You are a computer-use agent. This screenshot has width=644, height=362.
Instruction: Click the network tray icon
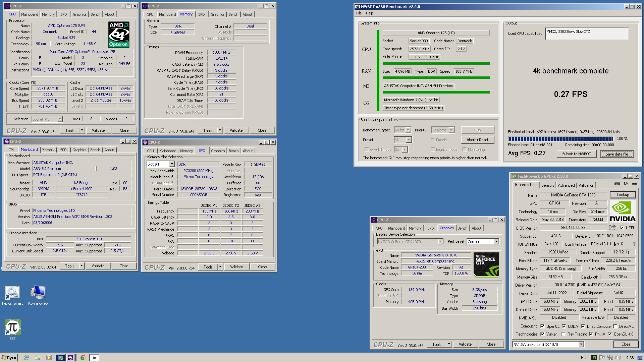610,358
